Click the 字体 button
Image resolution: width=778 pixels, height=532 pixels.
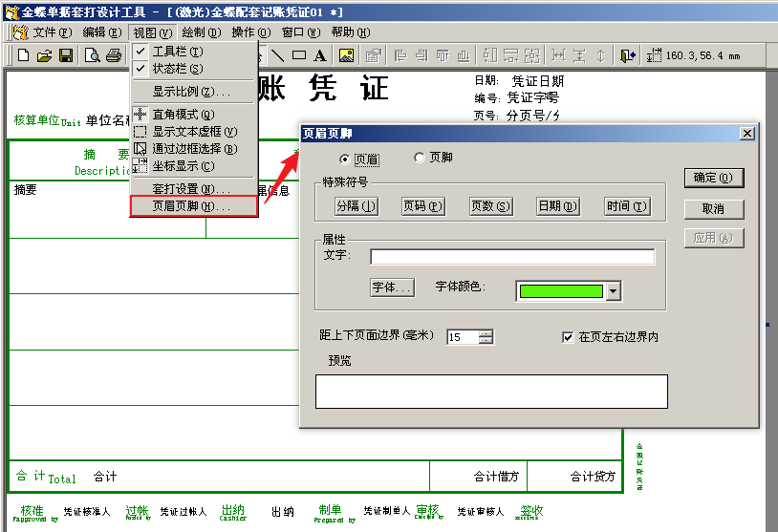pyautogui.click(x=392, y=287)
